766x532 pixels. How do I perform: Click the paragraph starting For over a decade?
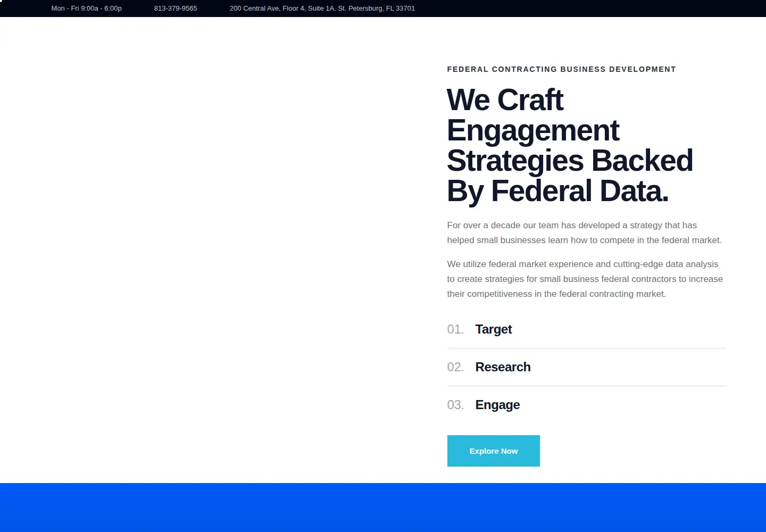tap(584, 232)
